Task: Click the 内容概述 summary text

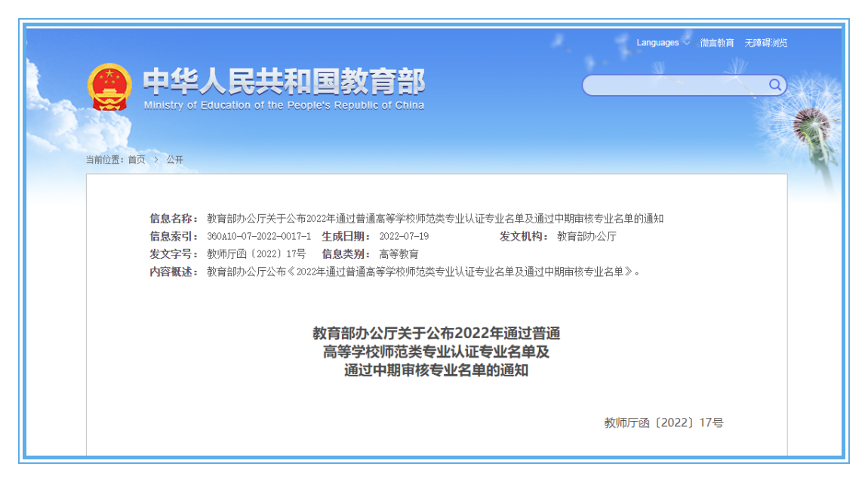Action: point(423,272)
